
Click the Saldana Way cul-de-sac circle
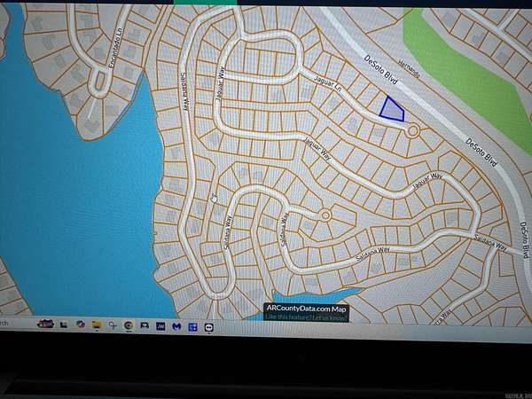pos(325,215)
